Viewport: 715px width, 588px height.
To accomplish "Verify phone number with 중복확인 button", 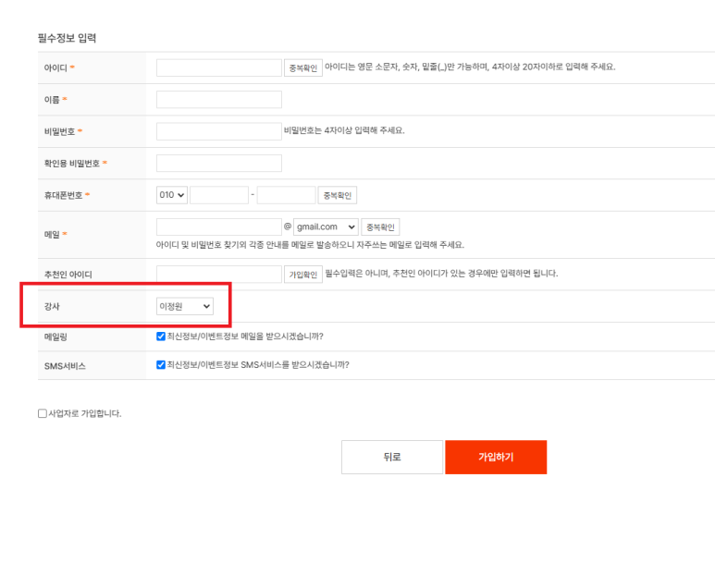I will 338,195.
